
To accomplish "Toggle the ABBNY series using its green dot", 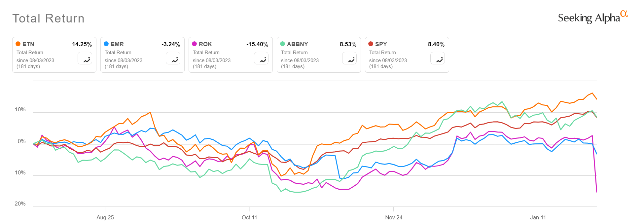I will [283, 44].
